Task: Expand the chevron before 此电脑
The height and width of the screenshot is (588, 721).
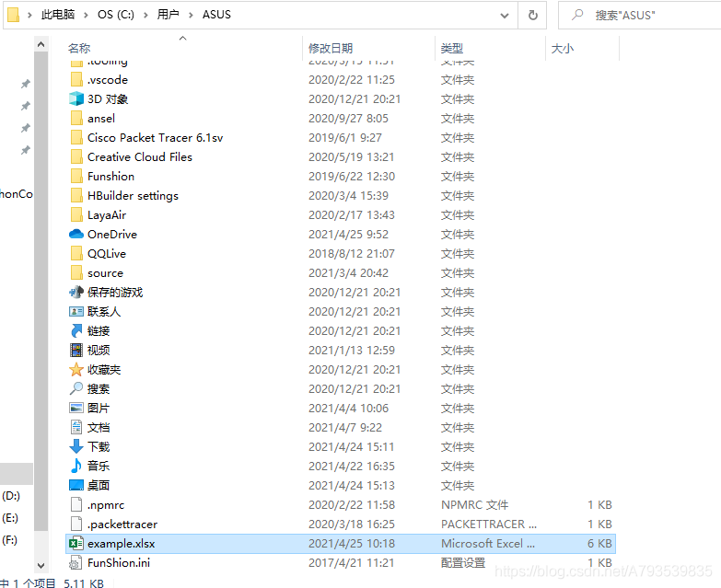Action: [29, 15]
